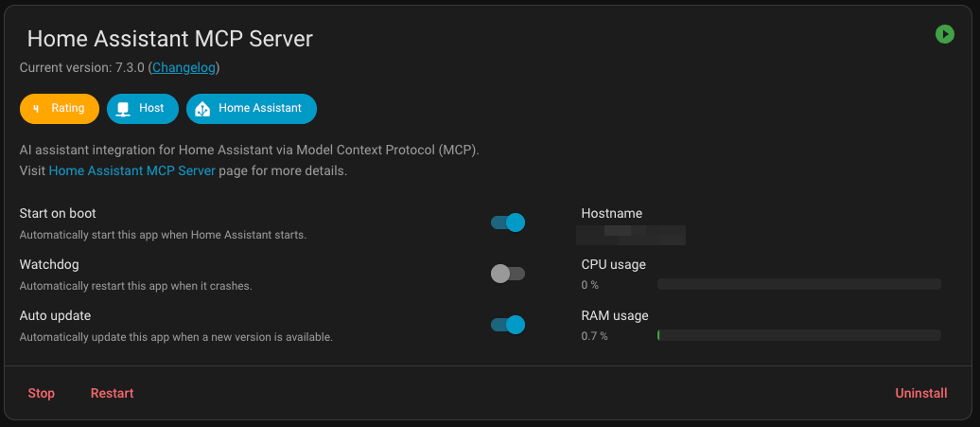Click the Rating chip number icon
The height and width of the screenshot is (427, 980).
click(x=36, y=109)
